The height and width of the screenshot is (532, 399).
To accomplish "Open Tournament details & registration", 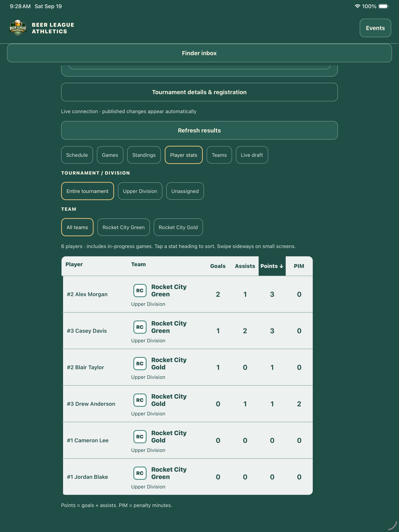I will [199, 92].
